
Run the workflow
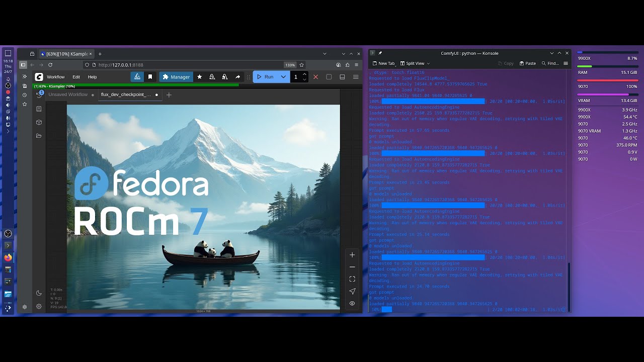265,77
